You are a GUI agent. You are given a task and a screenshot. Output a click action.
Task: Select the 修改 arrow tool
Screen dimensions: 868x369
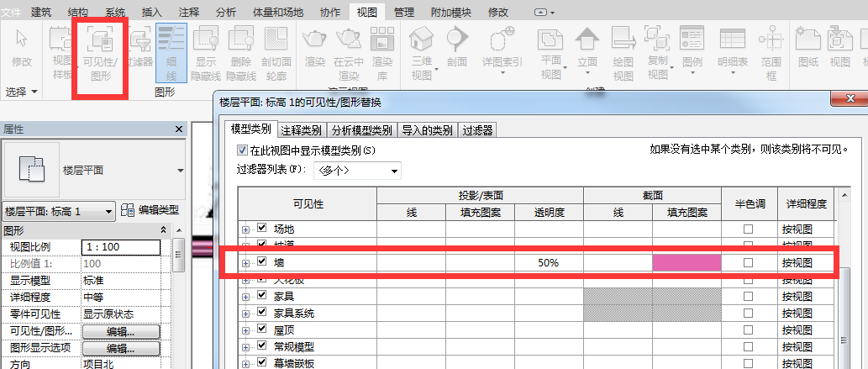tap(22, 49)
